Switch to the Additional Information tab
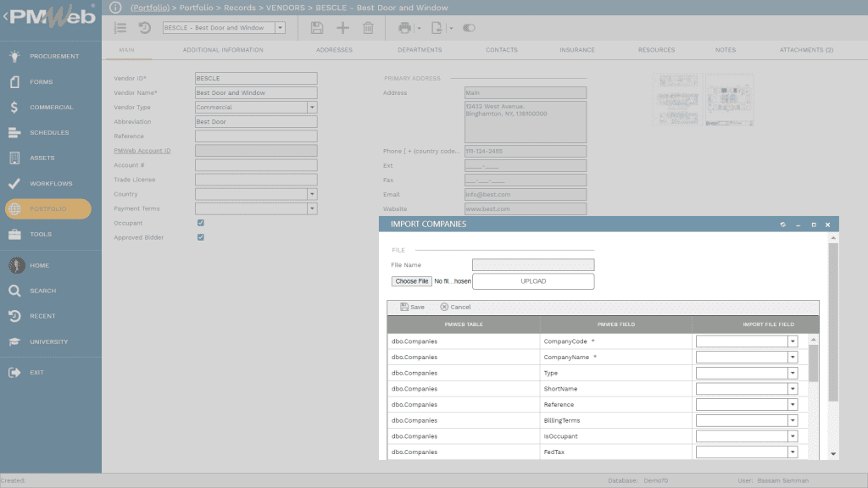The height and width of the screenshot is (488, 868). [223, 50]
